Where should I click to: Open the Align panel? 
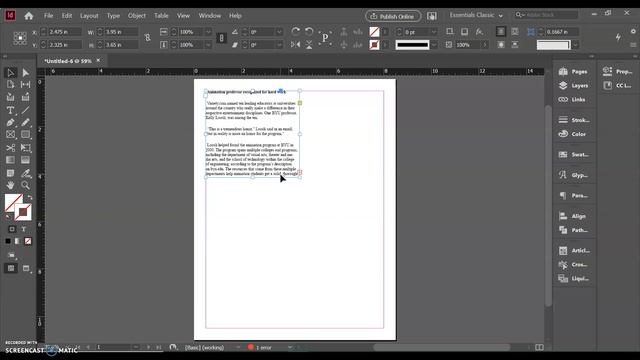click(x=573, y=216)
